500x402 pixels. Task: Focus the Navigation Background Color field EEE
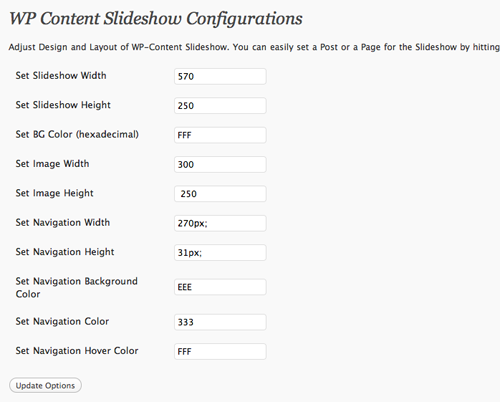pyautogui.click(x=220, y=287)
